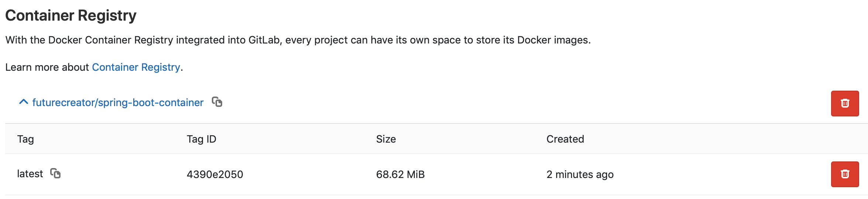Click the word GitLab in the description
868x199 pixels.
(x=264, y=40)
